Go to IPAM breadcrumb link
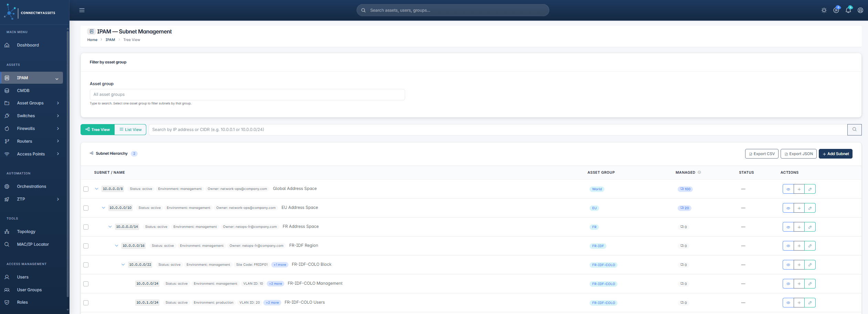Image resolution: width=868 pixels, height=314 pixels. coord(110,40)
